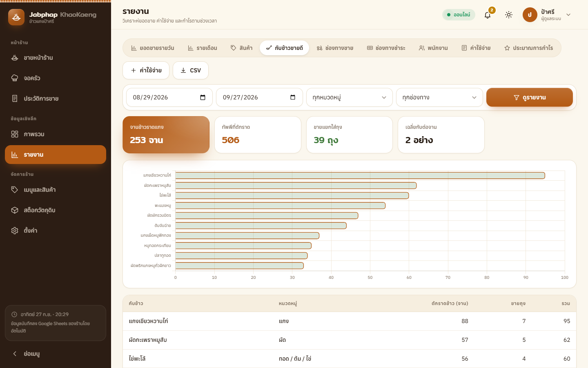Click the ภาพรวม dashboard grid icon

[15, 134]
